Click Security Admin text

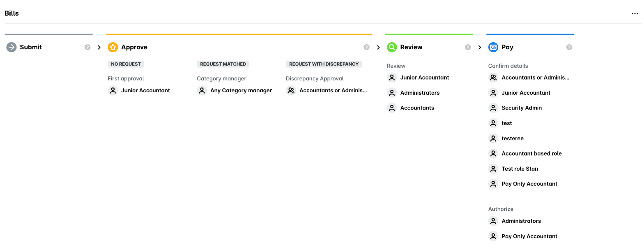[522, 108]
